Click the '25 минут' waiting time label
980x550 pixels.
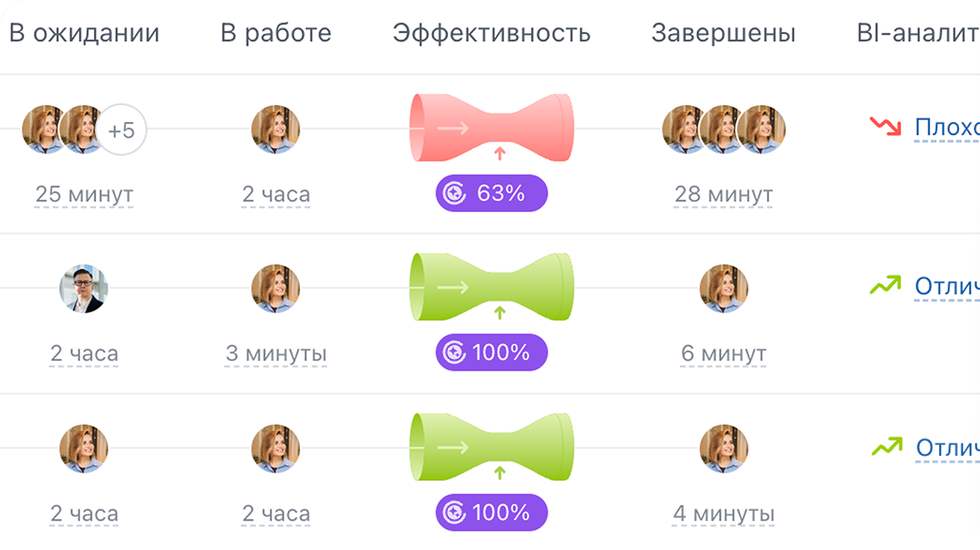[x=84, y=194]
